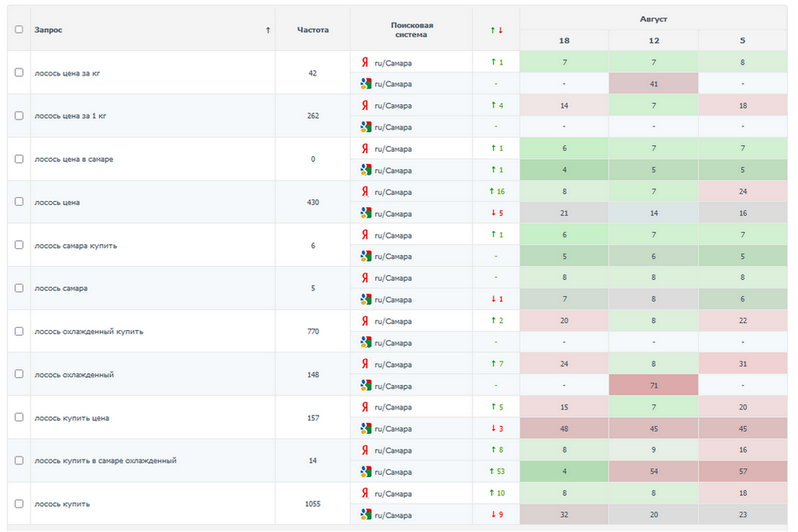The height and width of the screenshot is (532, 798).
Task: Click the "Поисковая система" column header
Action: coord(412,30)
